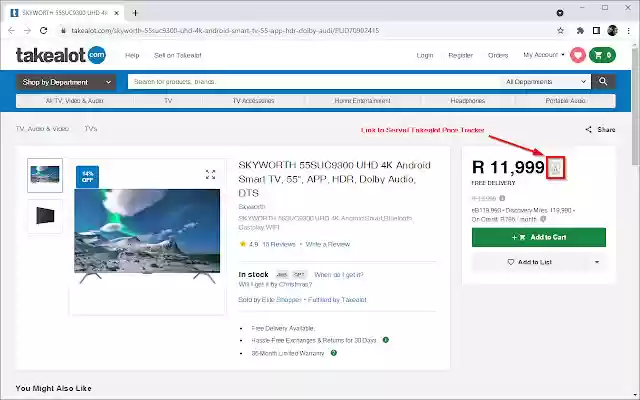Click the green Add to Cart button
This screenshot has width=640, height=400.
[539, 237]
